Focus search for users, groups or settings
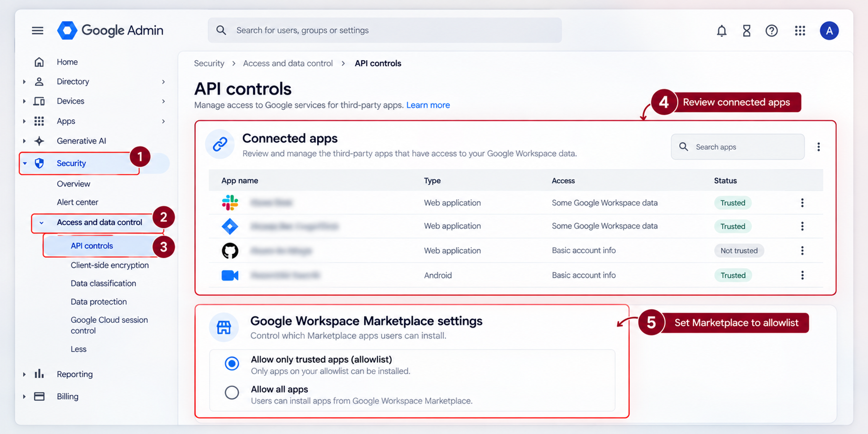 click(x=384, y=30)
